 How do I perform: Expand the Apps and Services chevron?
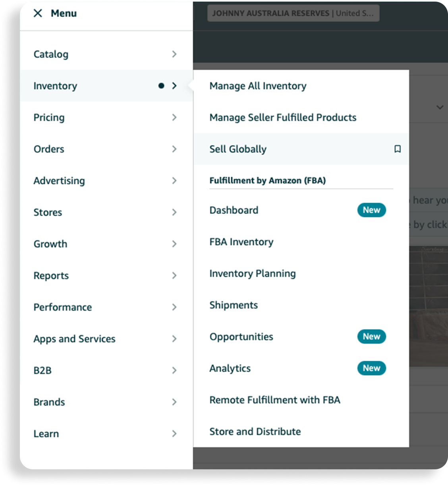tap(174, 339)
